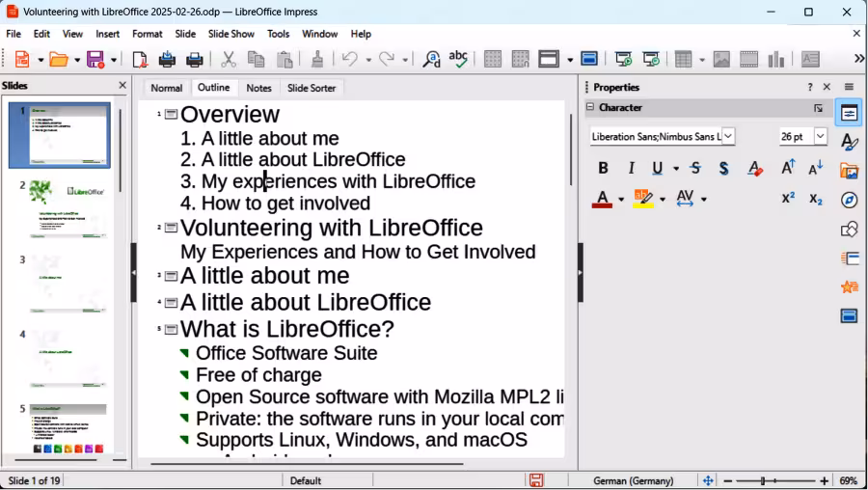Toggle Strikethrough formatting

click(x=695, y=168)
